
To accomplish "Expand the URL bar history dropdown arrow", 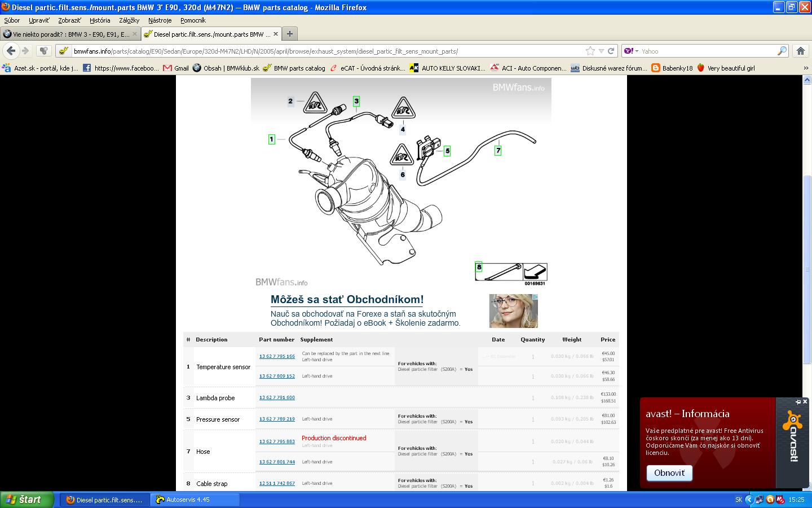I will [601, 51].
